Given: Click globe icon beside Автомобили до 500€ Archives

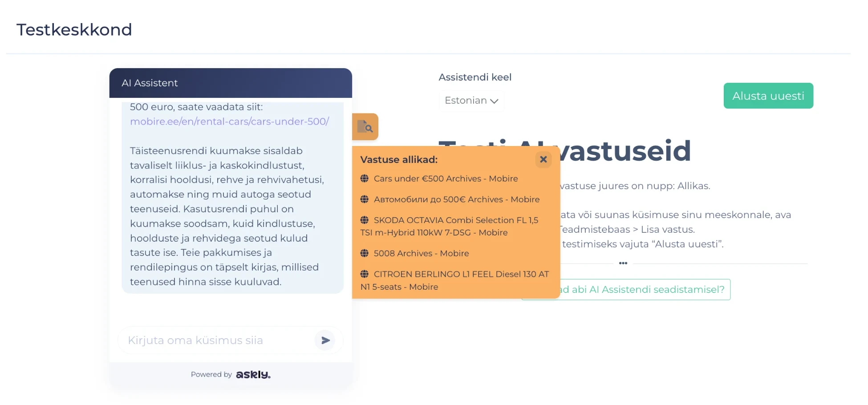Looking at the screenshot, I should pyautogui.click(x=365, y=199).
